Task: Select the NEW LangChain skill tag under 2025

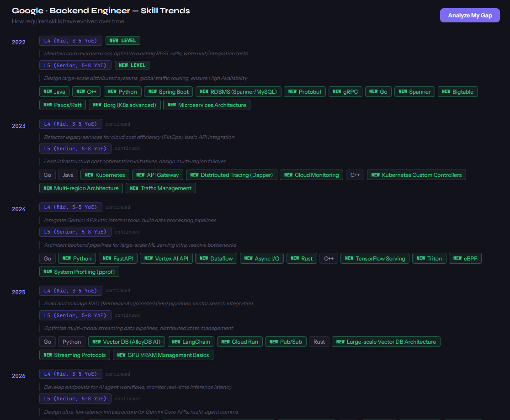Action: point(191,341)
